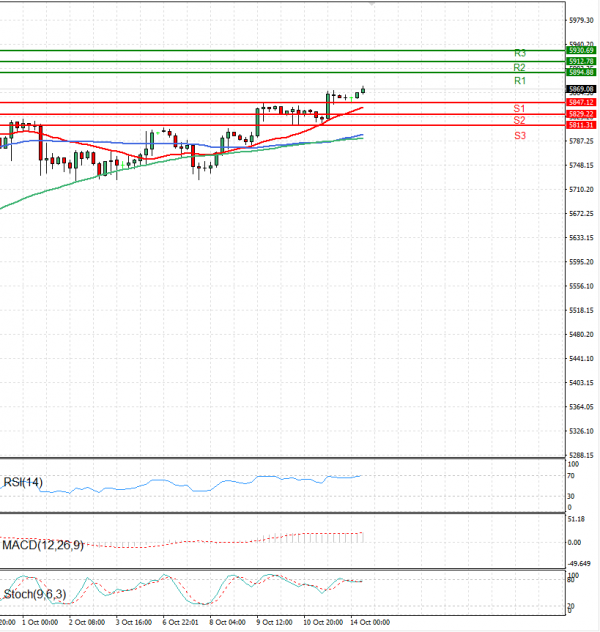Screen dimensions: 600x632
Task: Click the 5441.10 price axis value
Action: [x=581, y=359]
